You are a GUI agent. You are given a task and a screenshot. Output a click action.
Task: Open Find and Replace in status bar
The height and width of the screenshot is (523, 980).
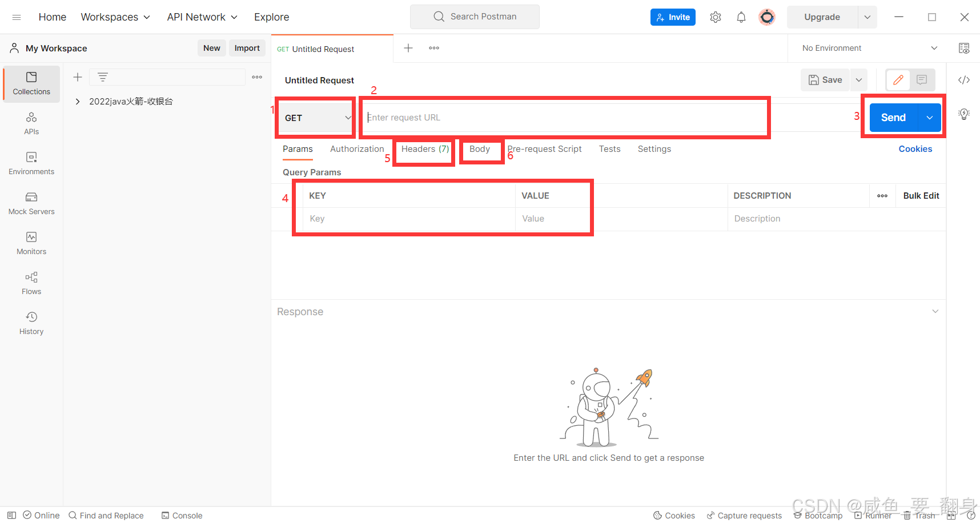point(106,516)
